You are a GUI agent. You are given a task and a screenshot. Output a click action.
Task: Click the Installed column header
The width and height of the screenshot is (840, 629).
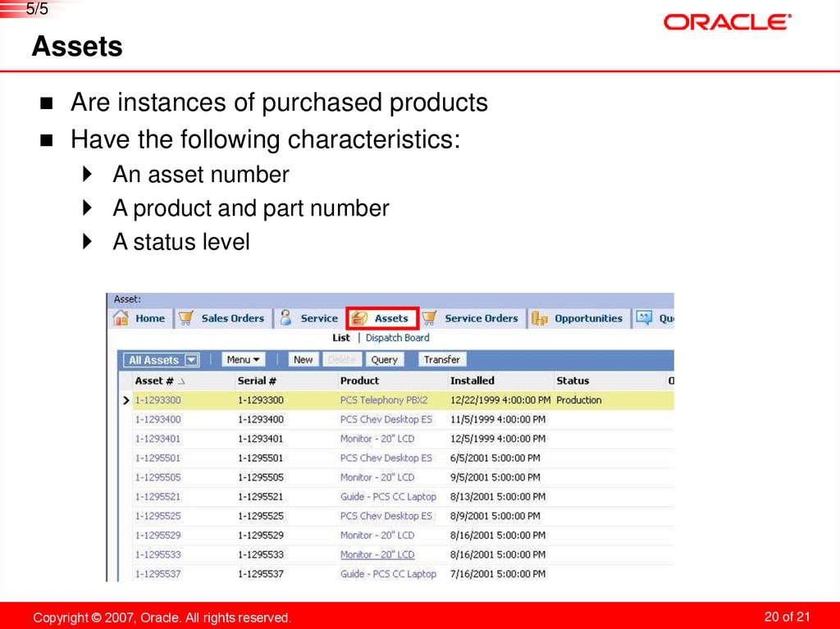472,381
